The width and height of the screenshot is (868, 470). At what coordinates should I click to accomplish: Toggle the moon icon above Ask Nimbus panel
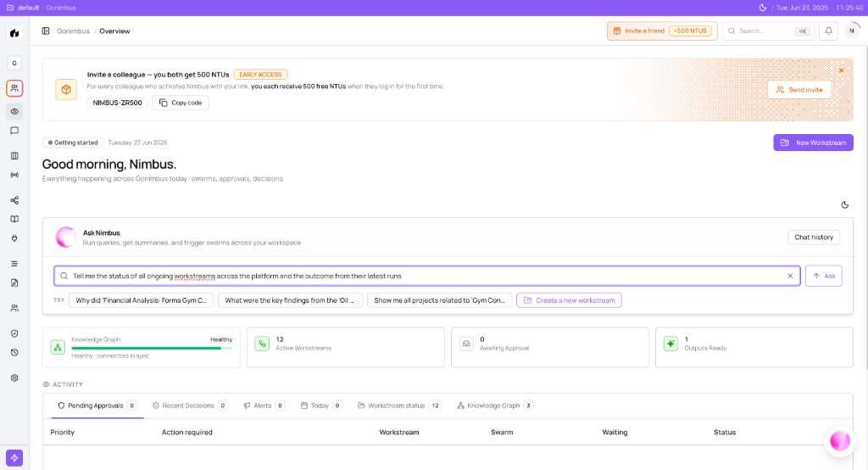click(x=845, y=205)
